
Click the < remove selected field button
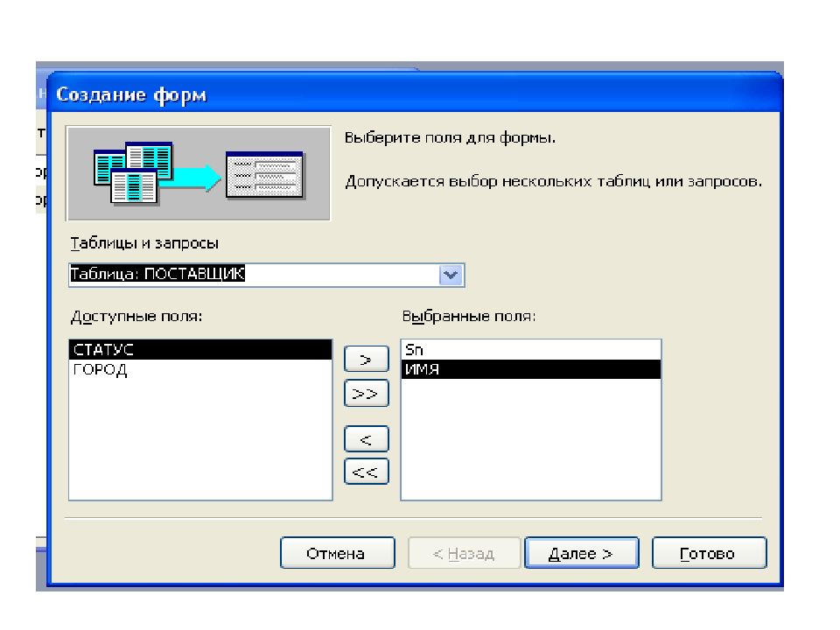367,439
